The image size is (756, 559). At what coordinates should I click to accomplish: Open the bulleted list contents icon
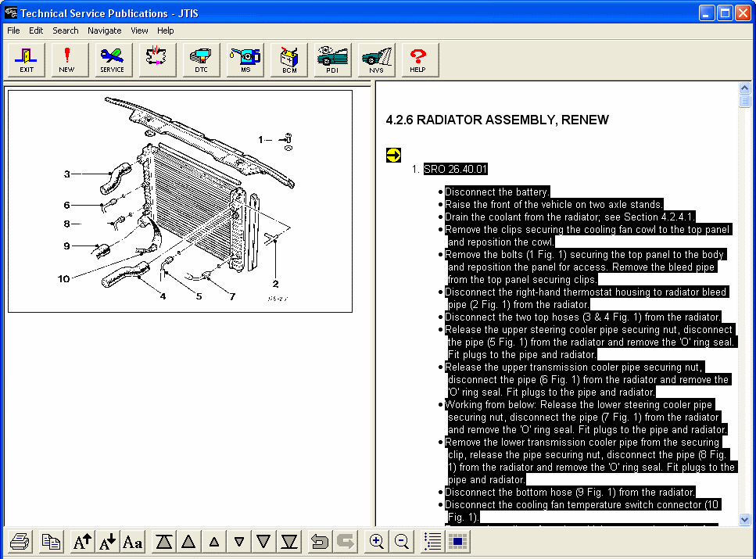[432, 542]
